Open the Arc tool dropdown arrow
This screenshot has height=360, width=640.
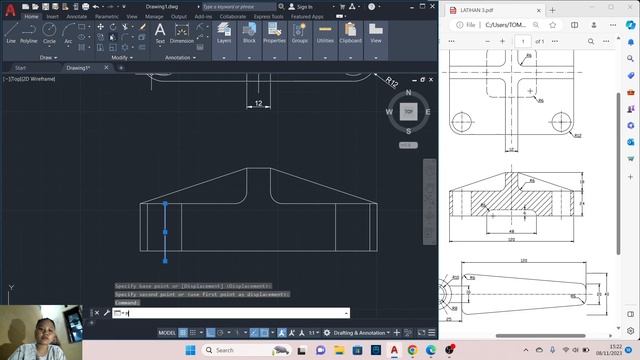point(68,46)
